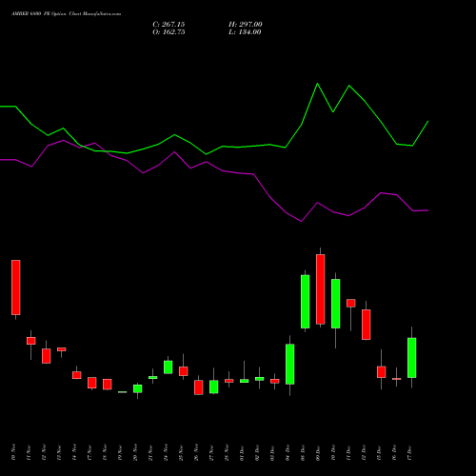Viewport: 476px width, 476px height.
Task: Select the green candle for 08 Dec
Action: tap(306, 302)
